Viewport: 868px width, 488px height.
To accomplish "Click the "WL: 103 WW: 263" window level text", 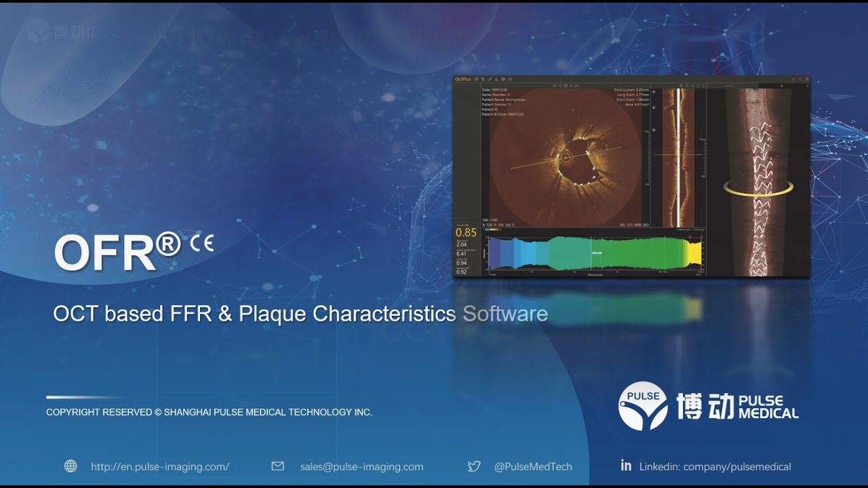I will pyautogui.click(x=634, y=224).
